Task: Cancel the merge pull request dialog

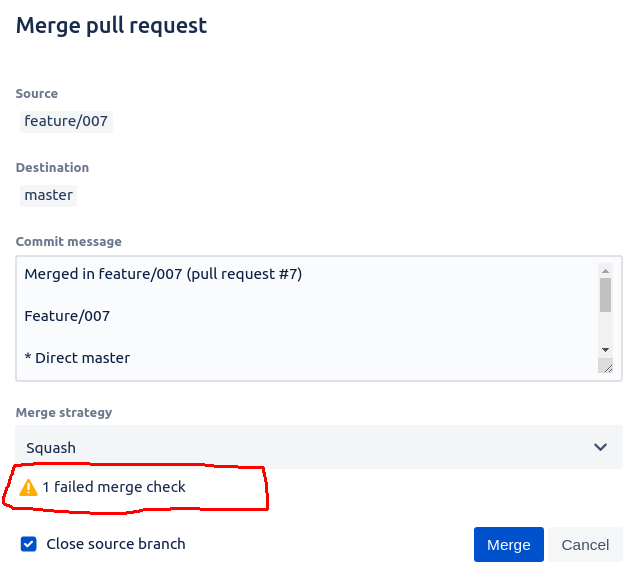Action: click(585, 544)
